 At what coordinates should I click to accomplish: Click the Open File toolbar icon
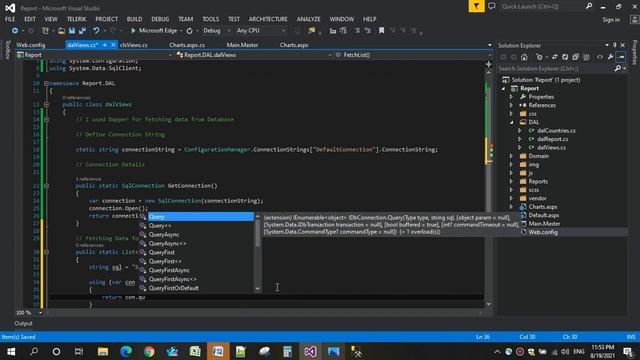tap(61, 31)
